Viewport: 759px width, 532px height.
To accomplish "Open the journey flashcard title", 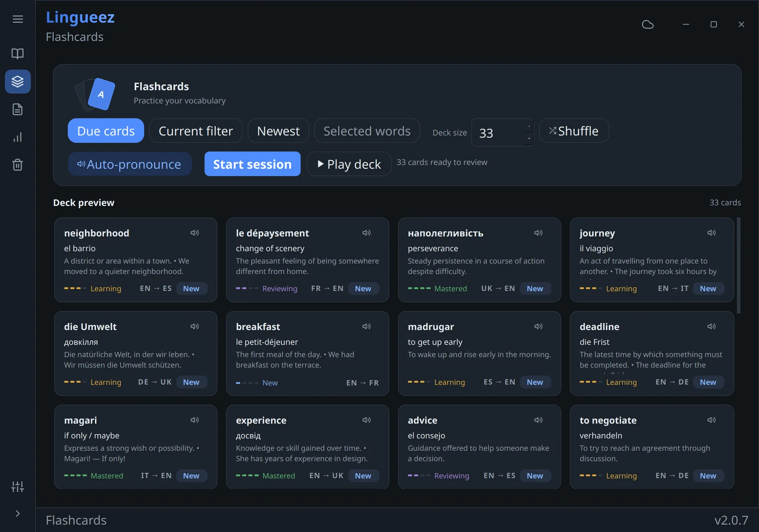I will pyautogui.click(x=597, y=233).
